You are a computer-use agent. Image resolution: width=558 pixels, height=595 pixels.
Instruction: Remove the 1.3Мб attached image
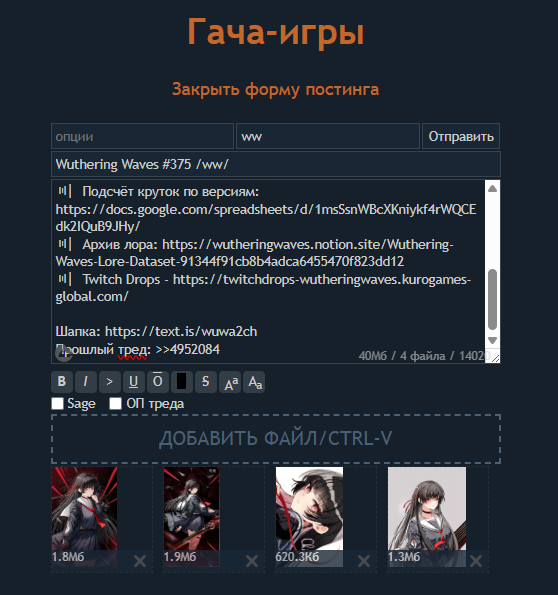click(476, 560)
